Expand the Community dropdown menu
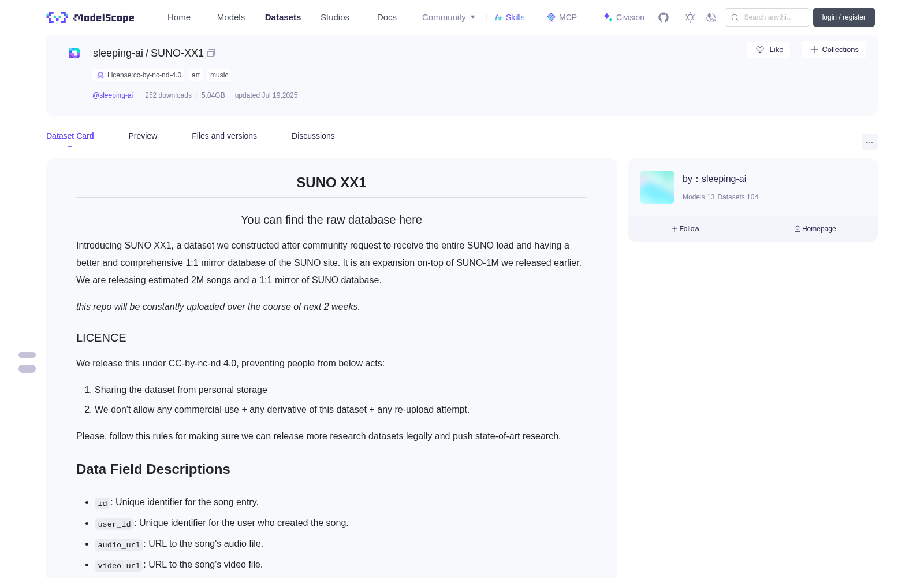The height and width of the screenshot is (578, 924). pos(449,17)
